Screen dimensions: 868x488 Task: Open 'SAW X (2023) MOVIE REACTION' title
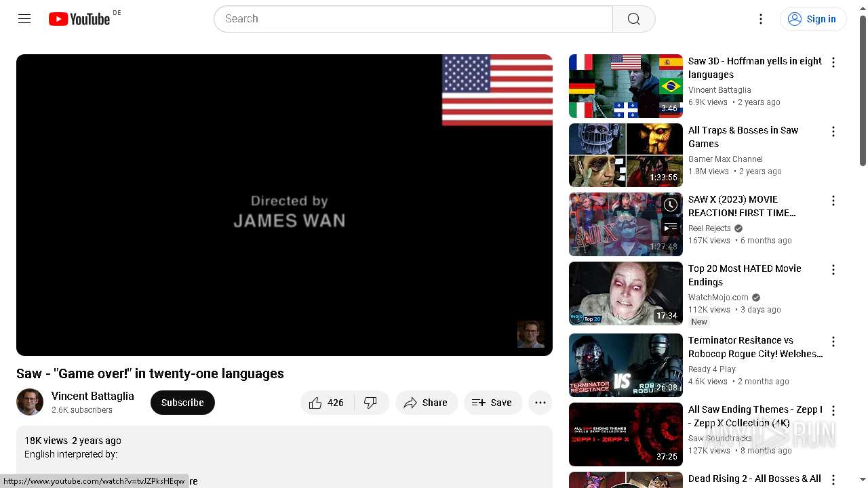742,206
